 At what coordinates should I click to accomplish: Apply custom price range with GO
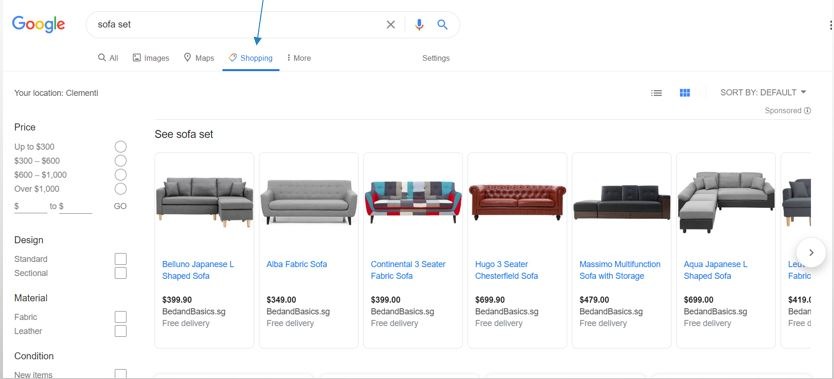click(x=120, y=206)
